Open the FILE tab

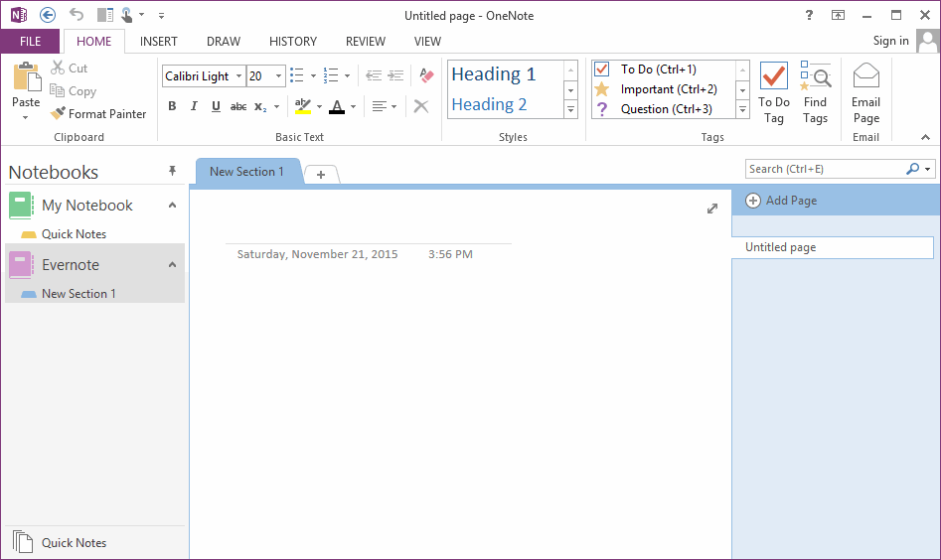pyautogui.click(x=30, y=42)
